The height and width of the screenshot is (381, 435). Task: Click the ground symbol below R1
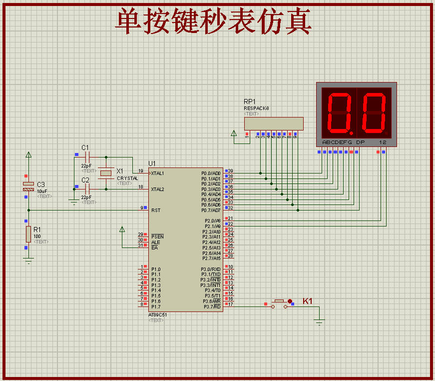[x=29, y=261]
